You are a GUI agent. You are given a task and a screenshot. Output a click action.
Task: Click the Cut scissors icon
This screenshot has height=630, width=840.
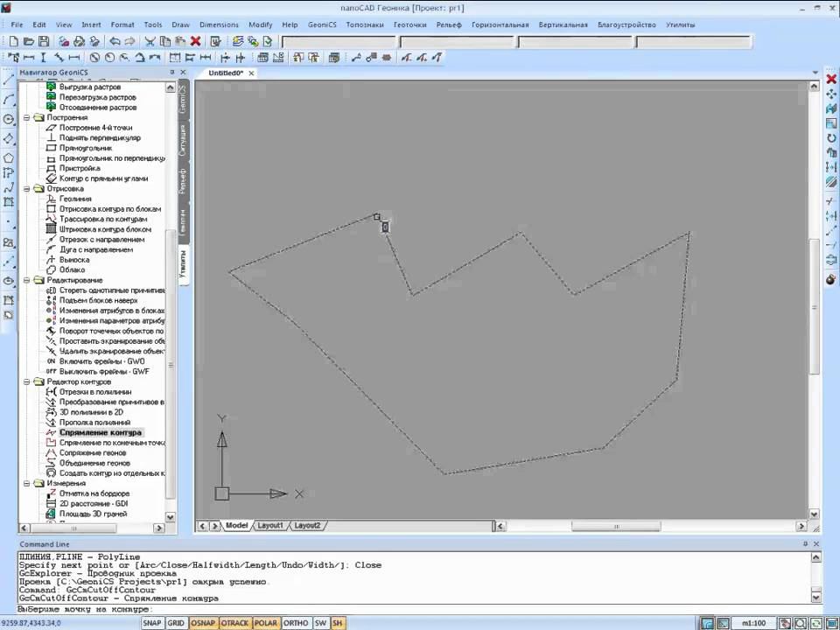pos(150,41)
